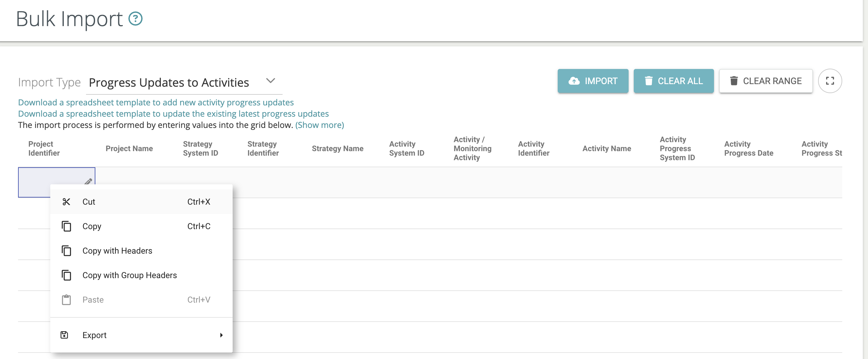Click the Export save disk icon
868x359 pixels.
pos(64,335)
